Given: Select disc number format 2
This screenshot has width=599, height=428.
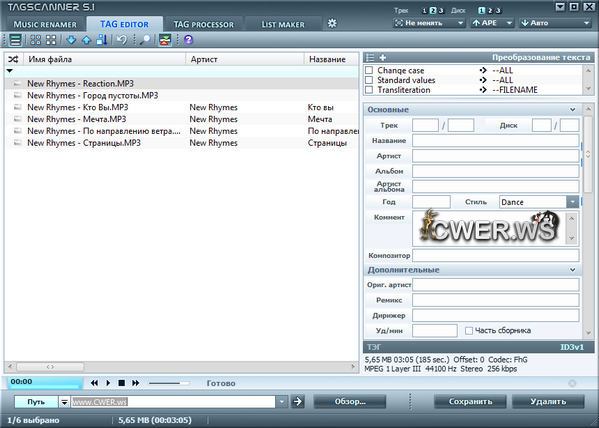Looking at the screenshot, I should pos(490,11).
